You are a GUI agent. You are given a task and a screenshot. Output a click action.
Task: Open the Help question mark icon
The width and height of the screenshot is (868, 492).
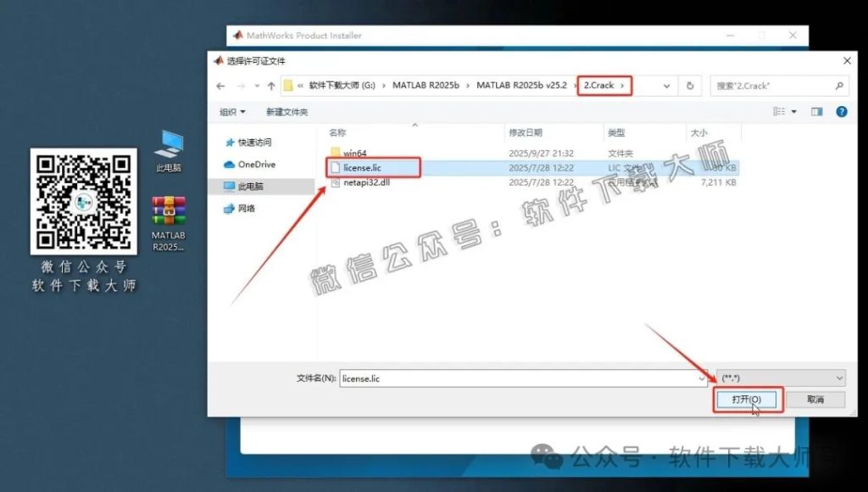click(x=840, y=111)
